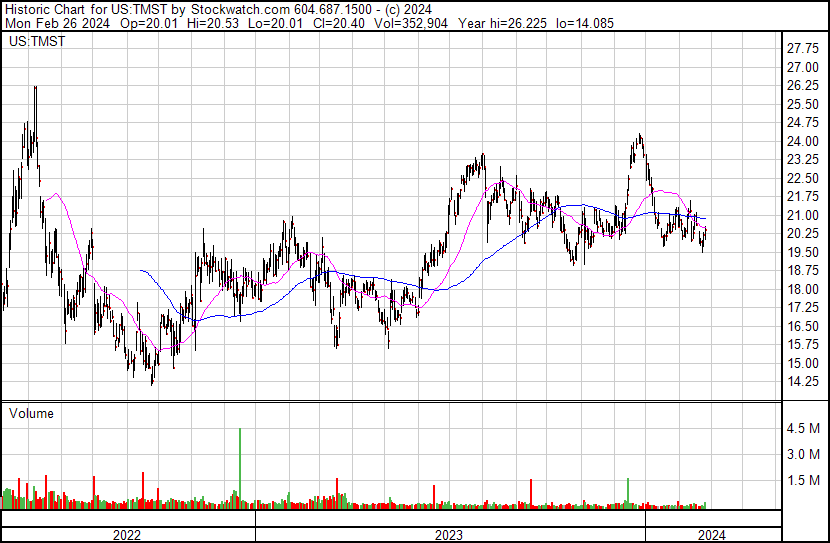Click the 14.25 price axis label

[x=802, y=382]
